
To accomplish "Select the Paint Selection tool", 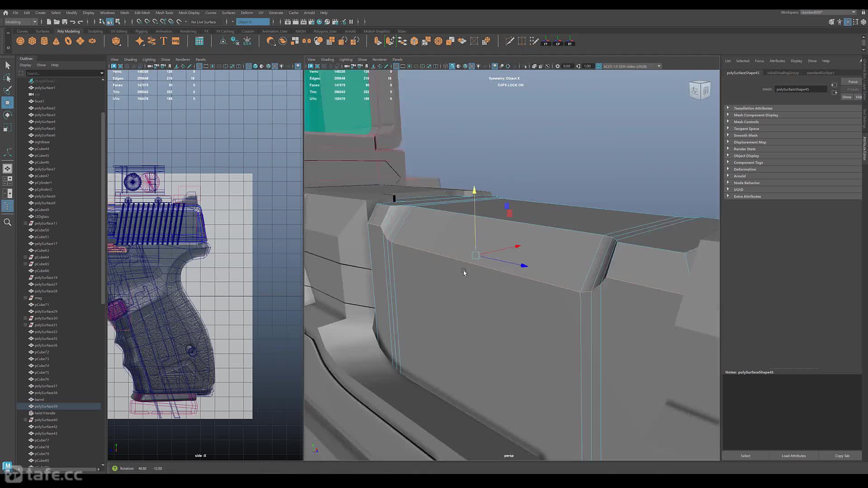I will 7,90.
